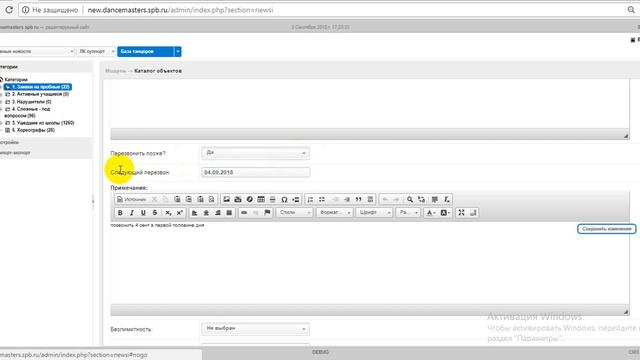Click the Show Blocks icon
This screenshot has width=640, height=360.
coord(473,213)
